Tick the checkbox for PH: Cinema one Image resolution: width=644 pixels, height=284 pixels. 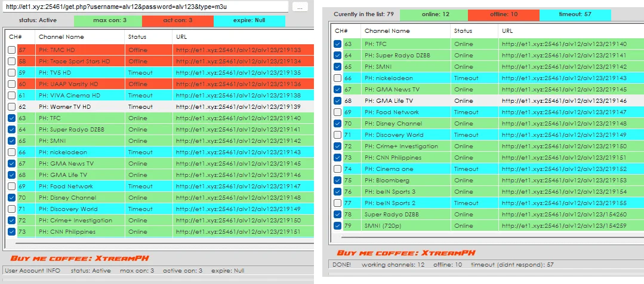(x=338, y=169)
